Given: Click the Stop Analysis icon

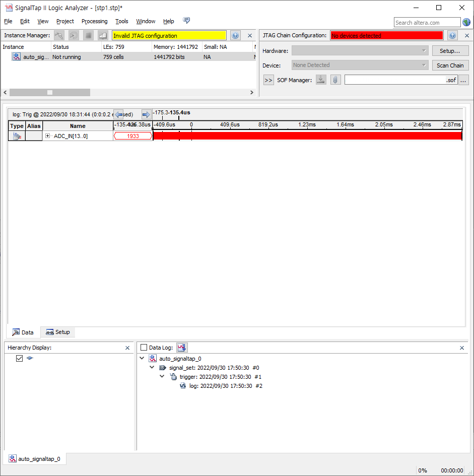Looking at the screenshot, I should pyautogui.click(x=88, y=36).
